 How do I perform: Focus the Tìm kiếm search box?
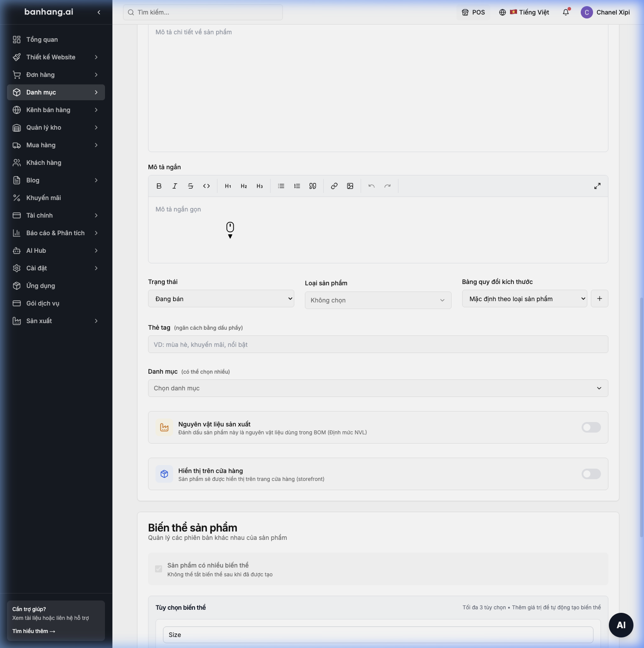tap(203, 12)
